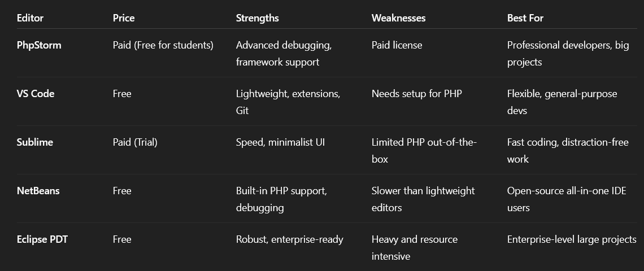The image size is (644, 271).
Task: Select the Strengths column header
Action: coord(257,18)
